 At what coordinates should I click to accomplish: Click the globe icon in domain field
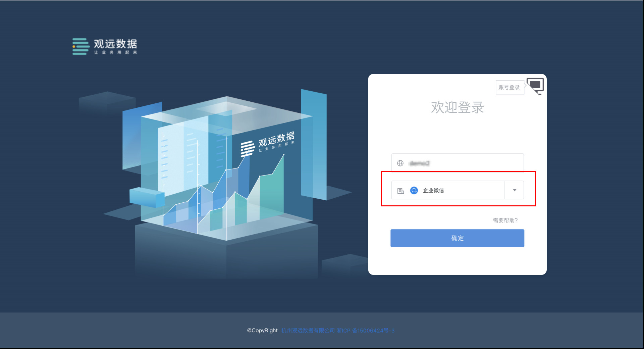[400, 163]
